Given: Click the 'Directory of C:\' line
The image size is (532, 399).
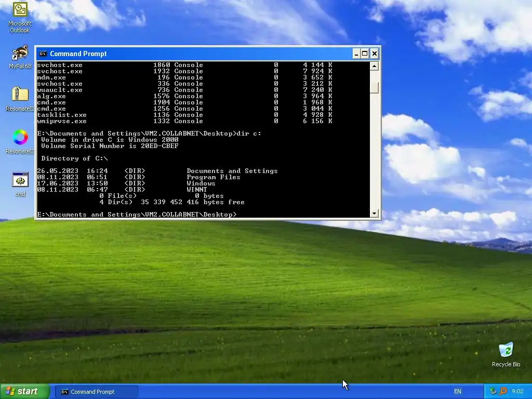Looking at the screenshot, I should coord(74,158).
